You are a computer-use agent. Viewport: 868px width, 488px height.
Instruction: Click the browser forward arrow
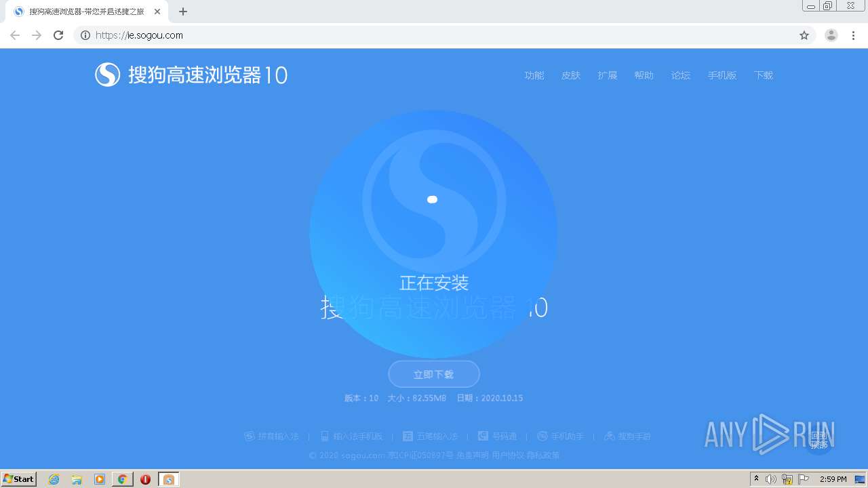[x=37, y=35]
